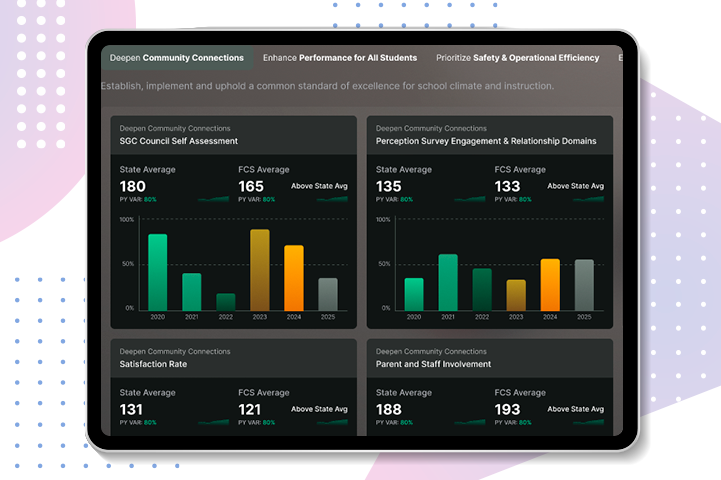Open Perception Survey Engagement & Relationship Domains title
721x480 pixels.
485,142
